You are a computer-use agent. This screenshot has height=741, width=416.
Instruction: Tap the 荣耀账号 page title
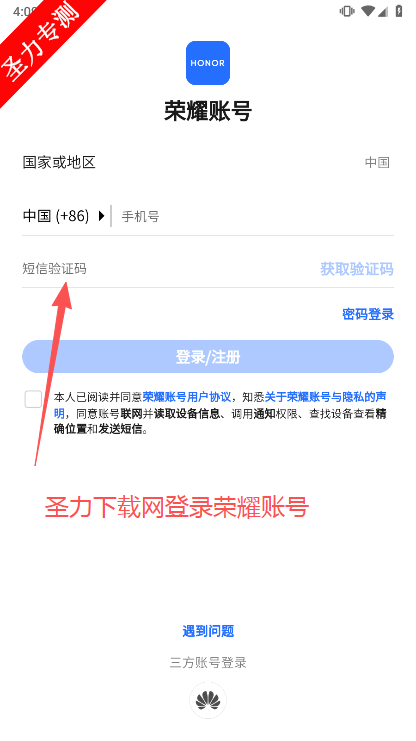[x=208, y=112]
